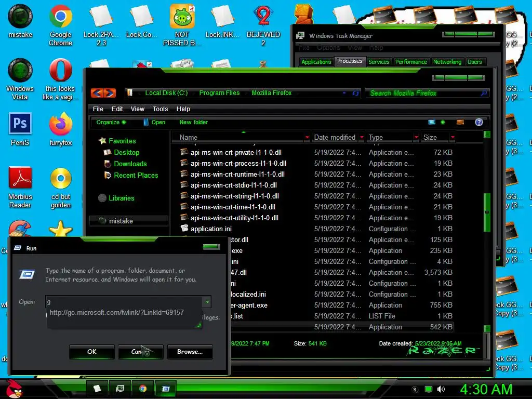Screen dimensions: 532x399
Task: Switch to Task Manager Networking tab
Action: coord(447,62)
